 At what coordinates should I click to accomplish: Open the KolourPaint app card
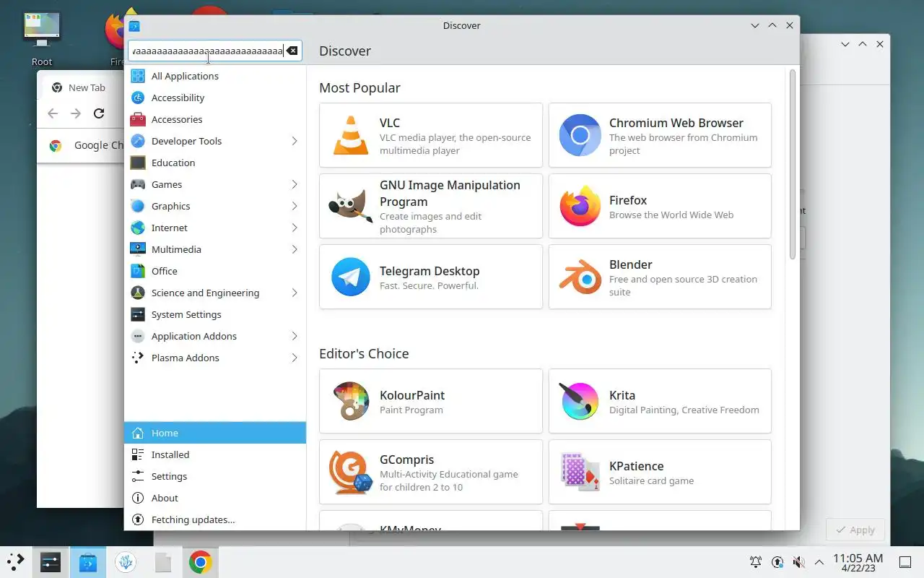point(431,401)
